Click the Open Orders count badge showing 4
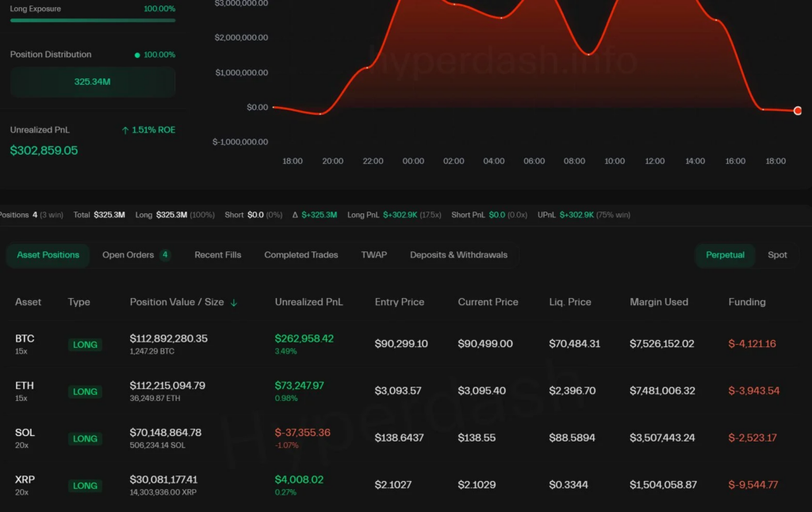Screen dimensions: 812x512 (x=165, y=255)
